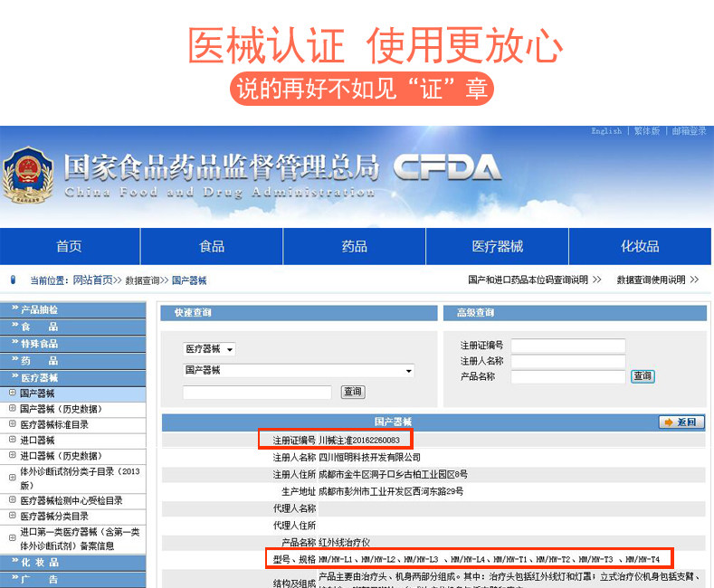Click the plus icon beside 医疗器械分类目录

pyautogui.click(x=13, y=516)
